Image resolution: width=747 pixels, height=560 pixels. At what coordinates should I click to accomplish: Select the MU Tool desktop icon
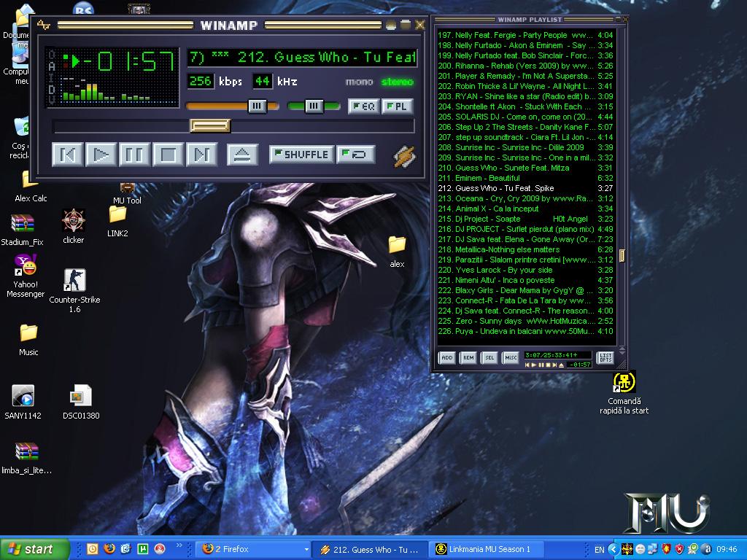[127, 194]
